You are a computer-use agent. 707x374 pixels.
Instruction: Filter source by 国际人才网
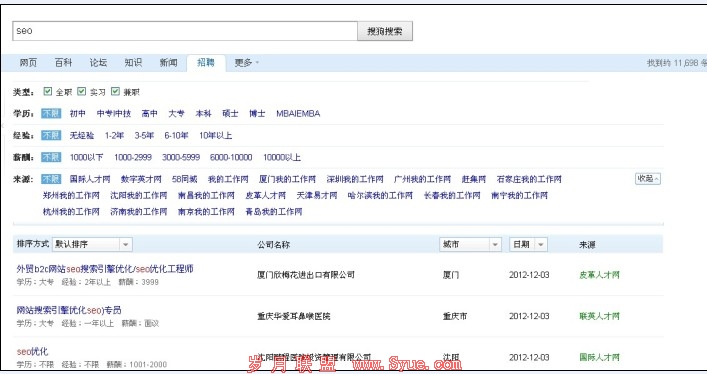pos(90,179)
